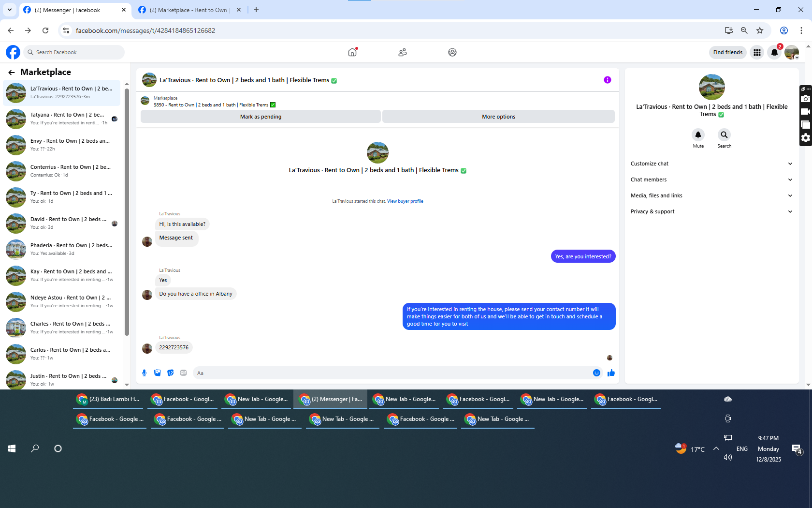812x508 pixels.
Task: Click the More options button
Action: [498, 117]
